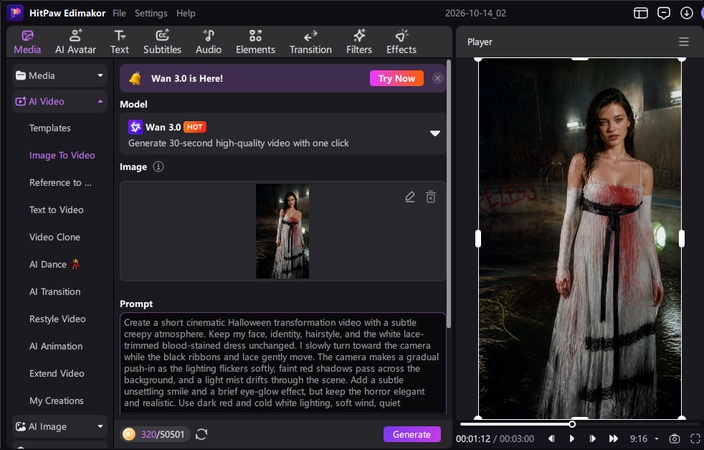The width and height of the screenshot is (704, 450).
Task: Step to next frame
Action: click(592, 438)
